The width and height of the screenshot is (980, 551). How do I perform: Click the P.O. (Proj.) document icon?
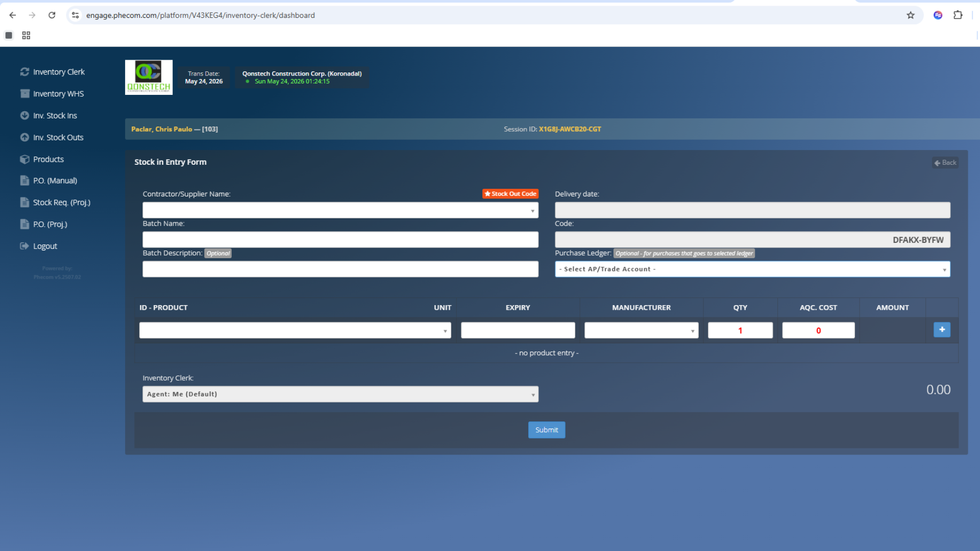tap(24, 224)
